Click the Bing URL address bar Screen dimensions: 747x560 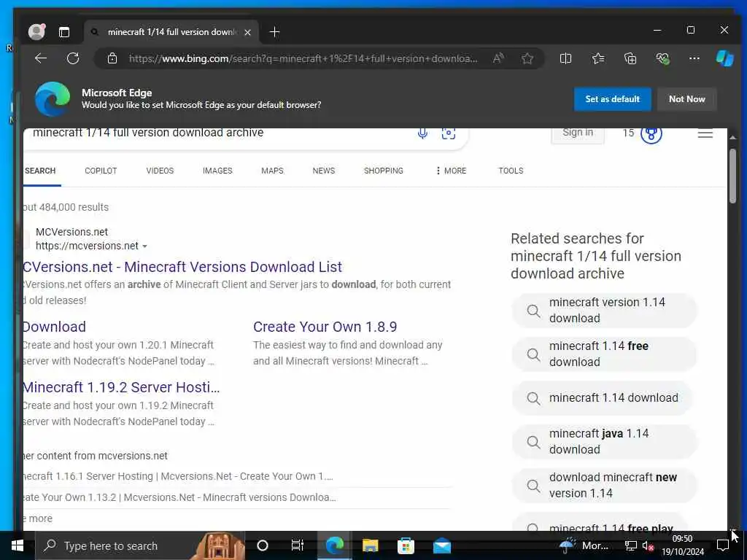tap(303, 58)
